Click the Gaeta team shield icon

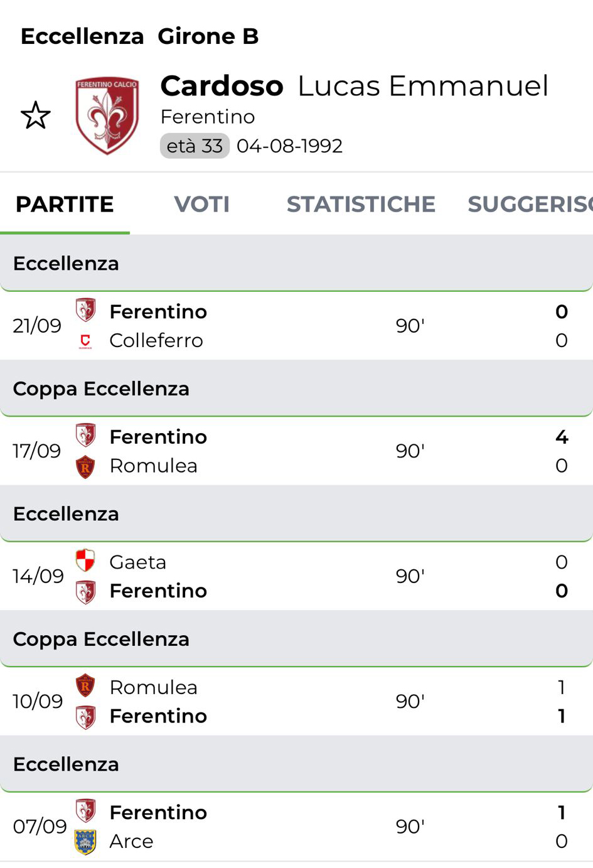click(x=85, y=560)
